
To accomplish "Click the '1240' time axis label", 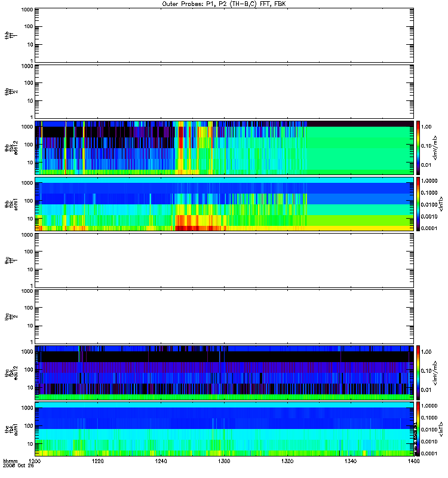I will 161,461.
